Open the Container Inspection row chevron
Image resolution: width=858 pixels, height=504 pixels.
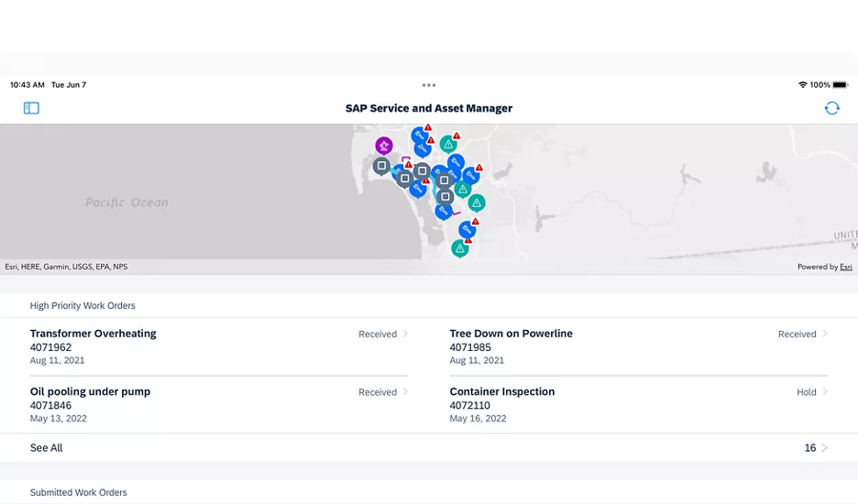[x=825, y=391]
